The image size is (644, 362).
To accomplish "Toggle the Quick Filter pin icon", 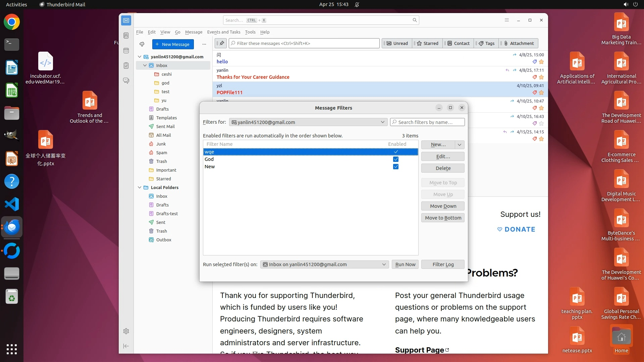I will pos(221,43).
